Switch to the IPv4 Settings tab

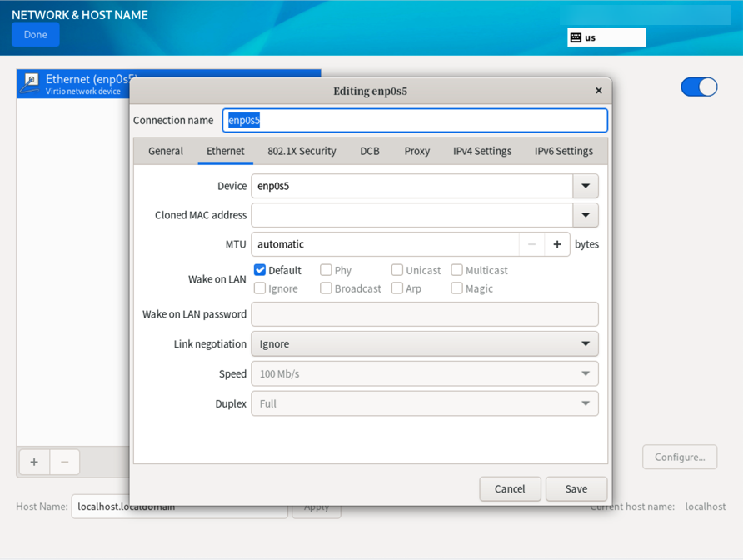481,151
